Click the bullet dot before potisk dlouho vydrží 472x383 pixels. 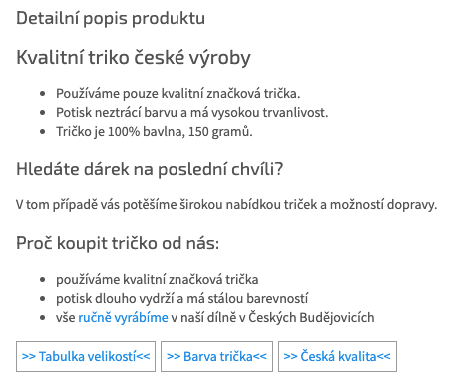(x=42, y=298)
